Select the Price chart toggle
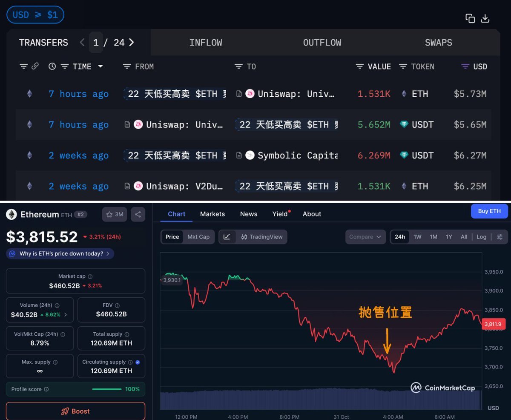511x420 pixels. pos(172,237)
